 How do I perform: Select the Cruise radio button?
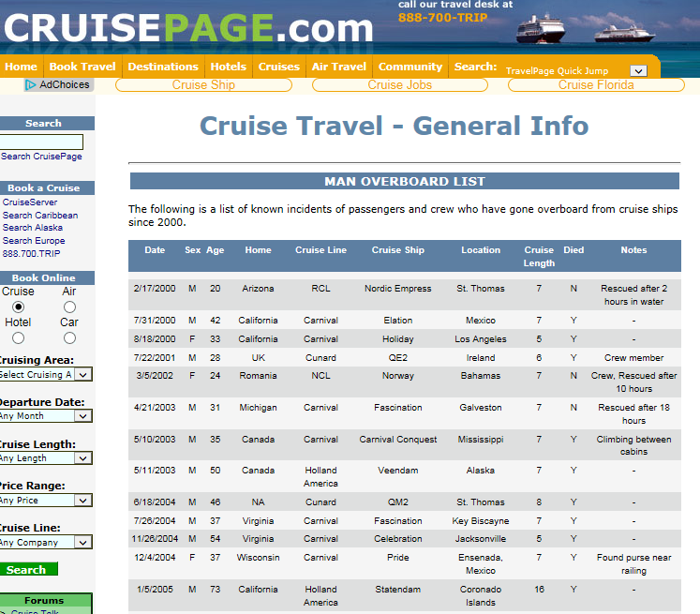pyautogui.click(x=19, y=307)
